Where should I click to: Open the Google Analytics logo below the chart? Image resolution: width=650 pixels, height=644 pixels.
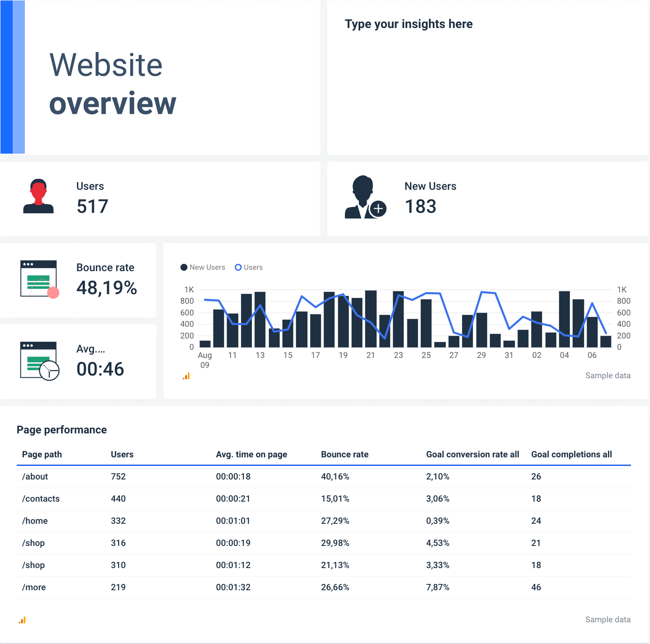pos(186,376)
